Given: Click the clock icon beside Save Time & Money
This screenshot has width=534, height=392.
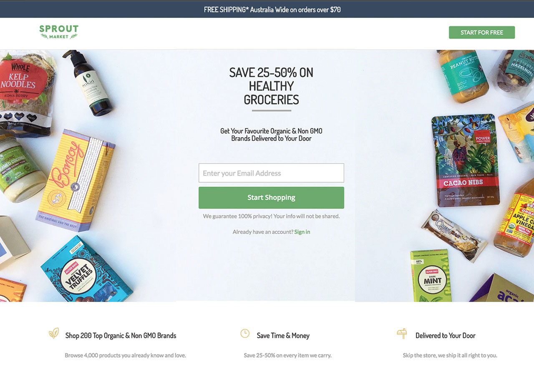Looking at the screenshot, I should (x=245, y=333).
